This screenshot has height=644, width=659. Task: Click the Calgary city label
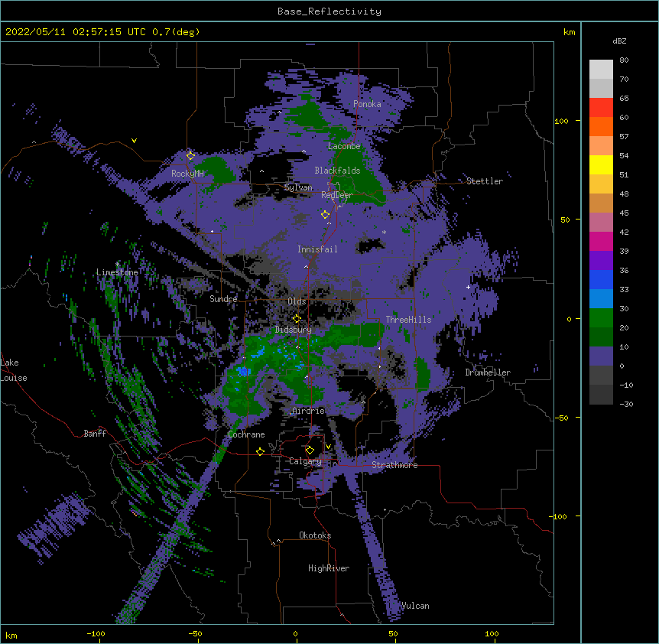point(306,461)
